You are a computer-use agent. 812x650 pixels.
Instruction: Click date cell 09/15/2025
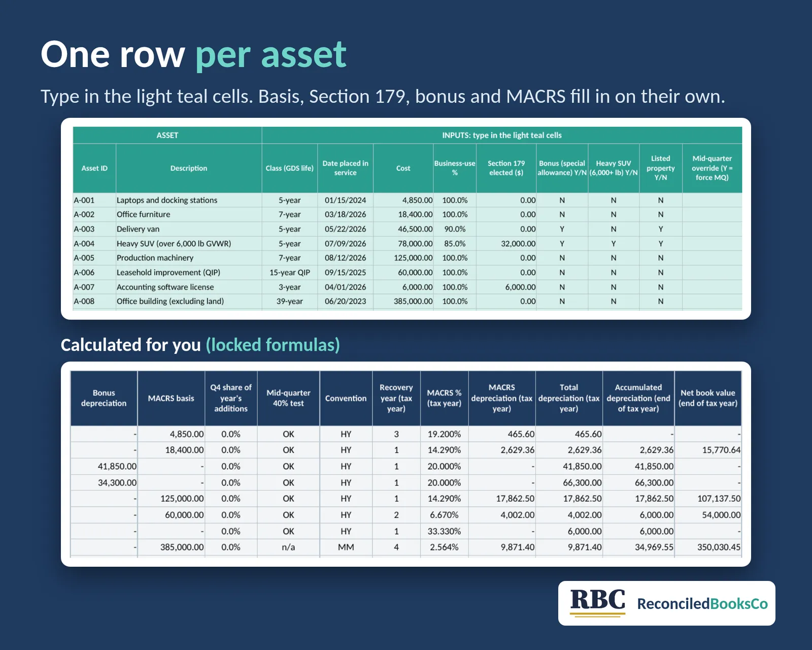[346, 273]
